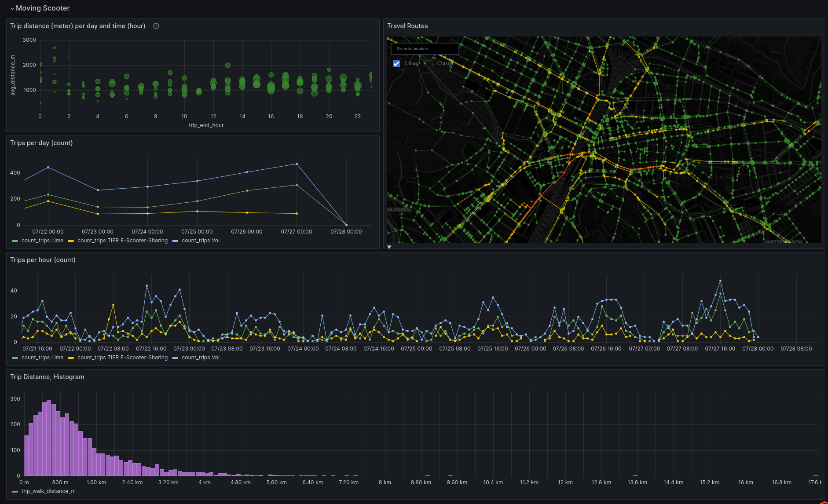Click the 300 y-axis value in histogram

(x=15, y=399)
